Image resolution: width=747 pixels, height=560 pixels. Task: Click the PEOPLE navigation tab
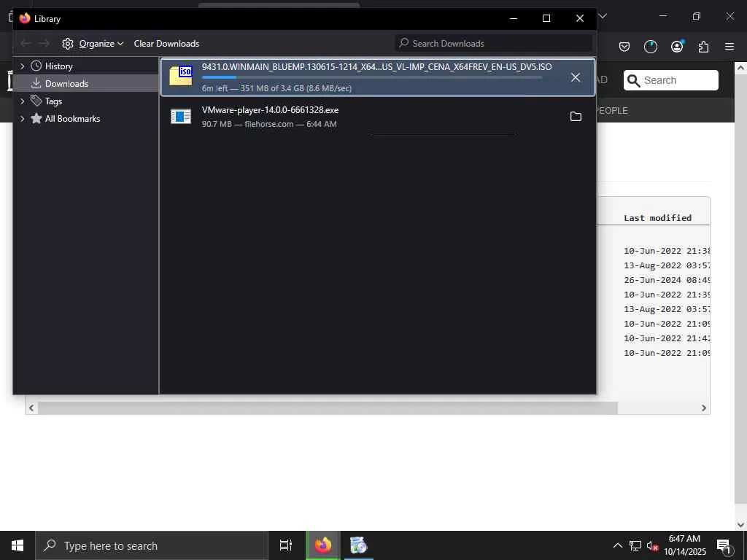[612, 111]
